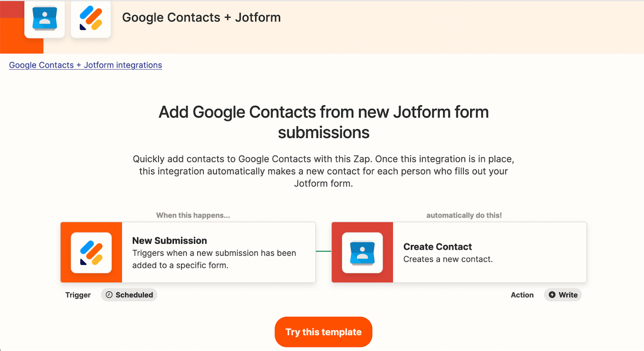Click the Google Contacts icon in action card

(362, 252)
